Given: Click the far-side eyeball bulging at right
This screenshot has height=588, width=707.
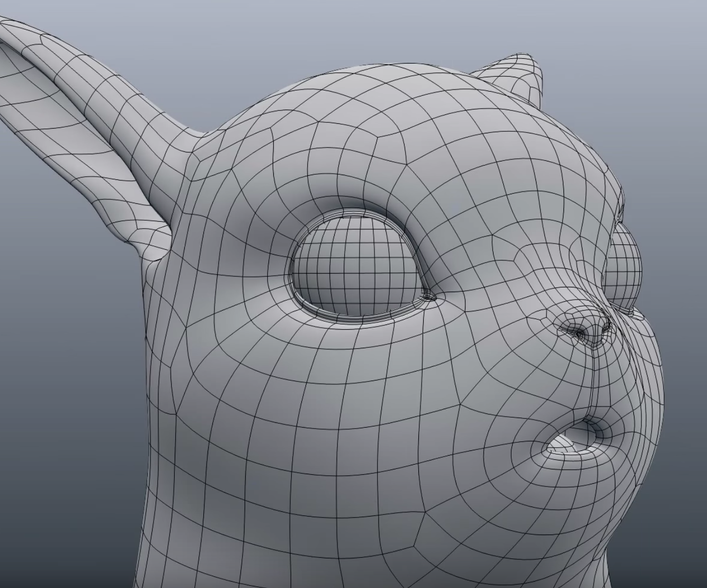Looking at the screenshot, I should coord(624,269).
